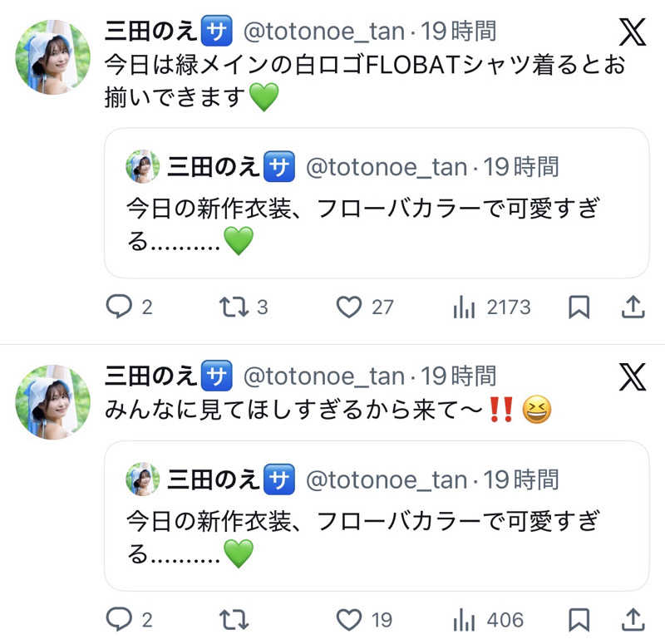
Task: Click the profile avatar of the first tweet
Action: tap(52, 52)
